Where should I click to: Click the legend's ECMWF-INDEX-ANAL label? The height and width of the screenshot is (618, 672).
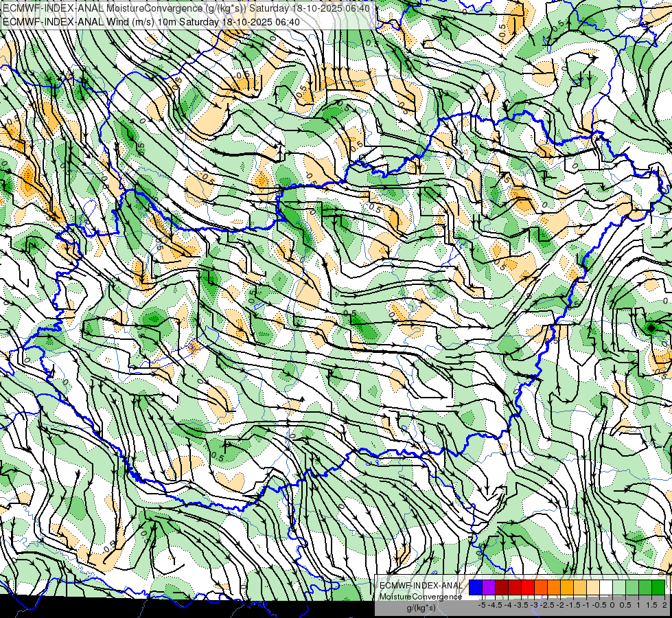pos(421,586)
